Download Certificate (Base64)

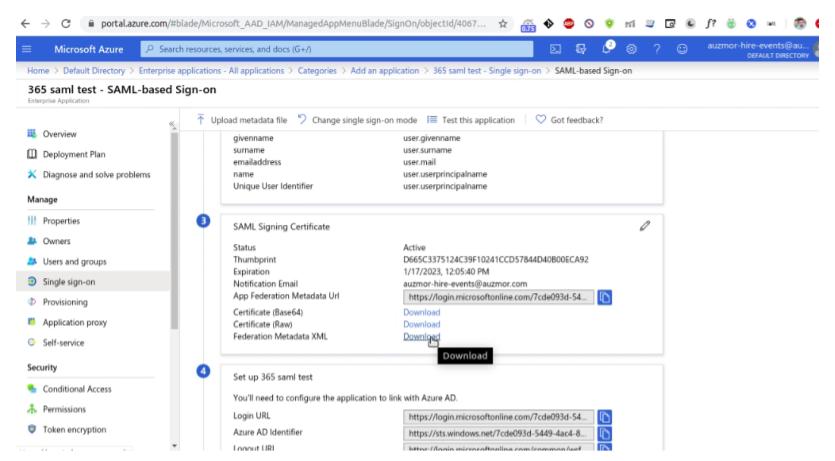coord(422,312)
